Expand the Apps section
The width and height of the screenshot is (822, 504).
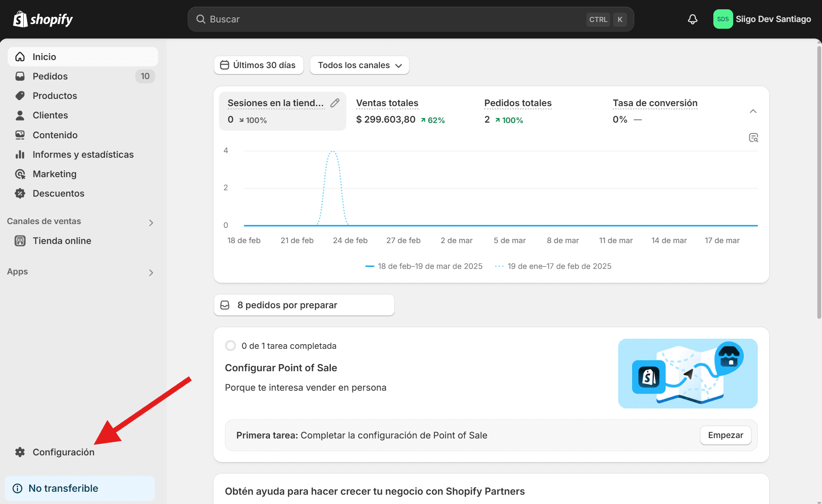coord(151,273)
